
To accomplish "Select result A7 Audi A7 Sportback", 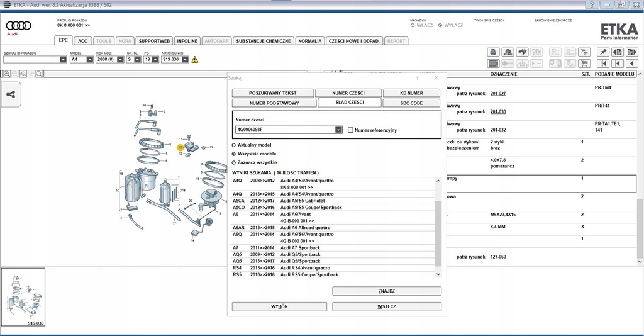I will 333,248.
